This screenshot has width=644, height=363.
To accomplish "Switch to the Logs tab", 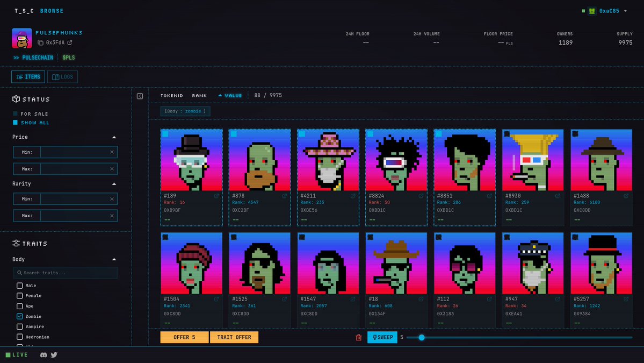I will (62, 77).
